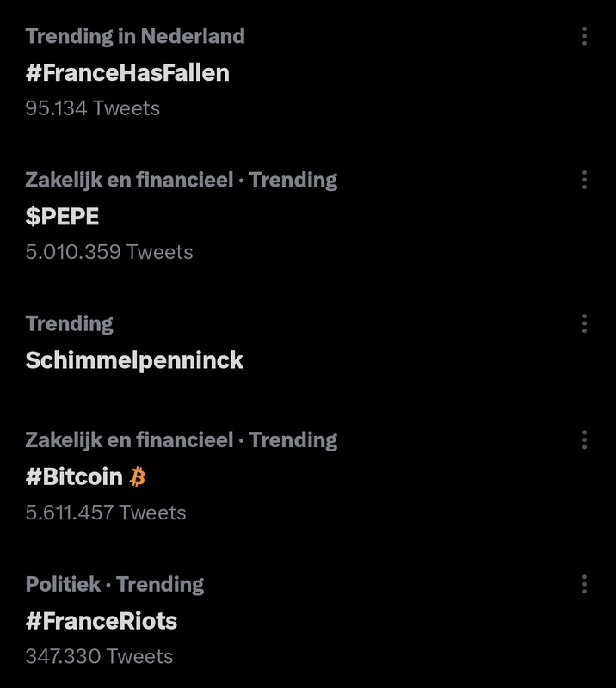Open more options for Schimmelpenninck trend
616x688 pixels.
tap(584, 323)
